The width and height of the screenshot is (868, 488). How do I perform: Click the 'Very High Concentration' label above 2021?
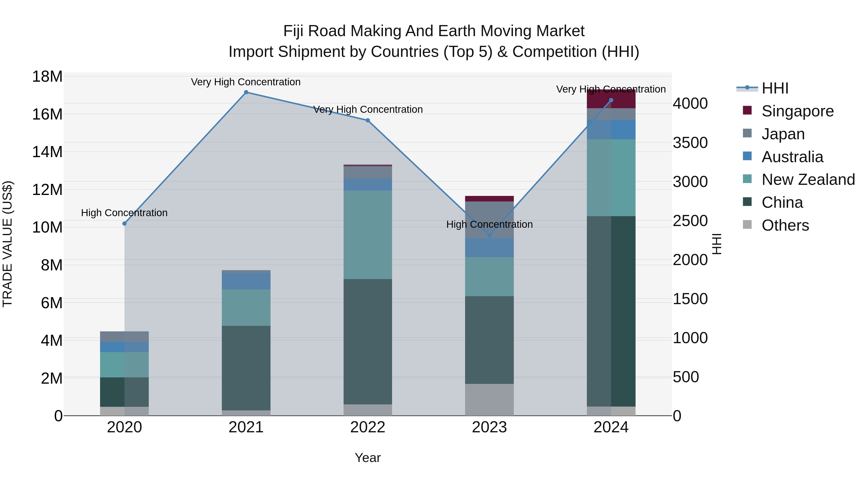point(246,82)
